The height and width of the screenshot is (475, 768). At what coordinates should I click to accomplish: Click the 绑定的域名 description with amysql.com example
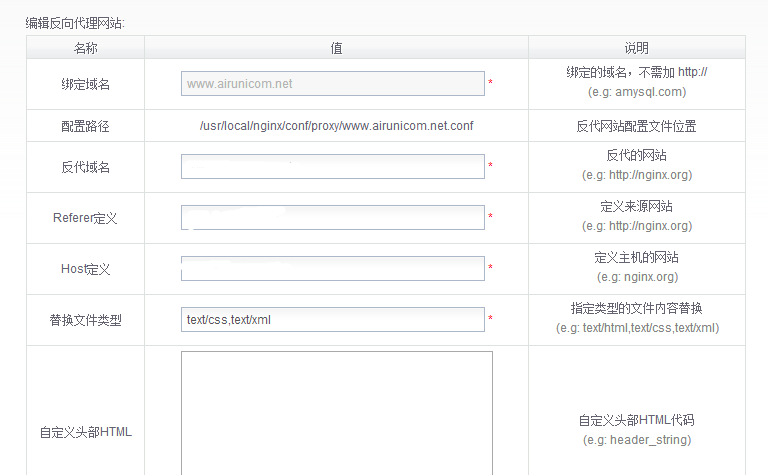coord(636,74)
